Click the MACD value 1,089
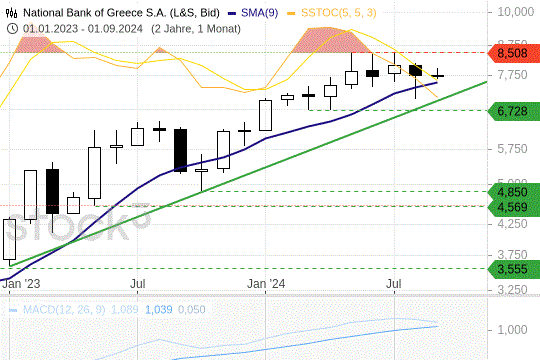The image size is (540, 360). [124, 310]
